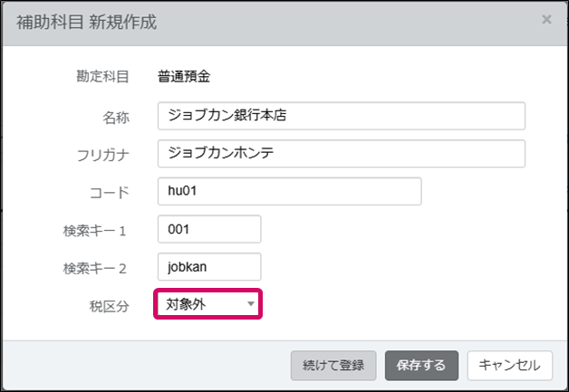
Task: Select the 検索キー1 field with 001
Action: pos(208,229)
